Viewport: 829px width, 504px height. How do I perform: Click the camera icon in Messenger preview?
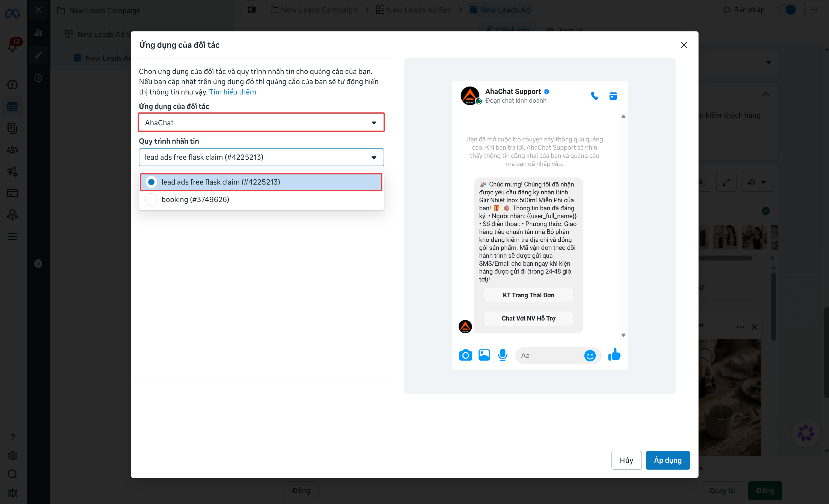click(x=465, y=355)
